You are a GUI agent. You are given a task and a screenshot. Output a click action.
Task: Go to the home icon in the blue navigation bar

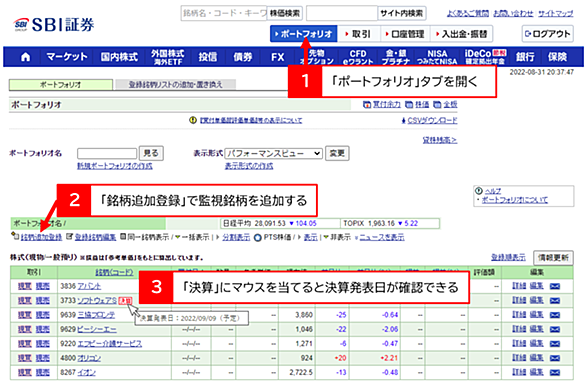(x=25, y=57)
